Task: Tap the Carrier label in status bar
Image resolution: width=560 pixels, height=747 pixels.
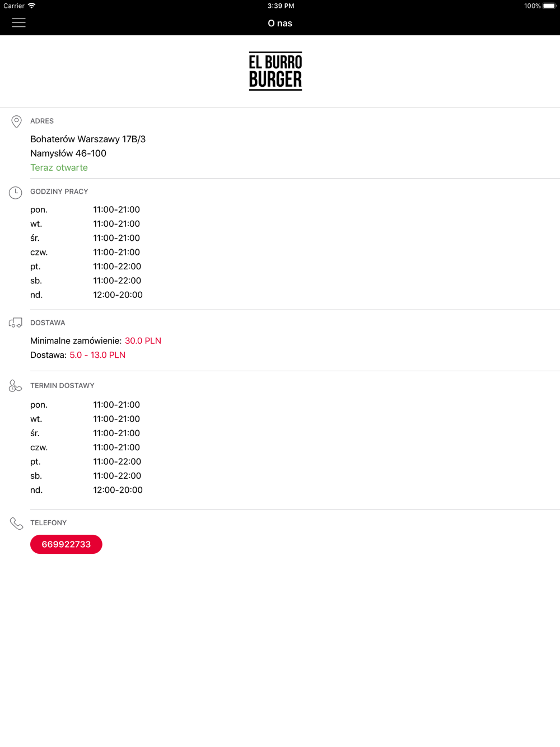Action: click(x=14, y=6)
